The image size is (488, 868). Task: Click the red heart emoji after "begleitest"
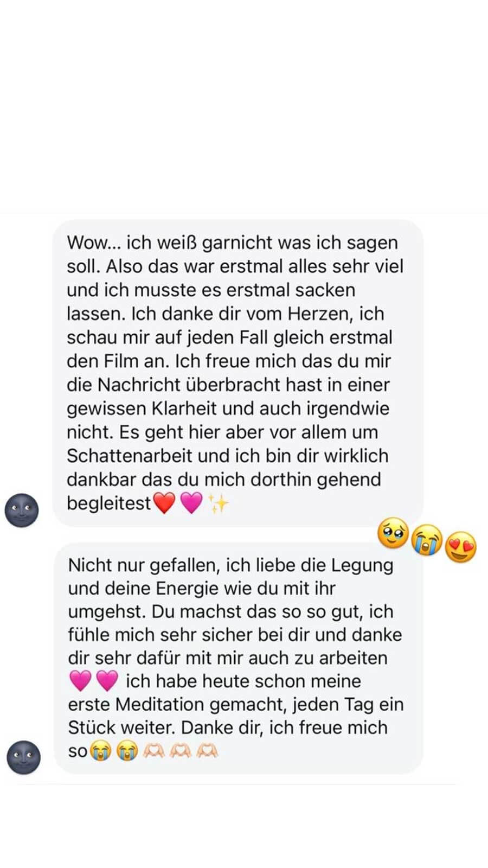(164, 503)
